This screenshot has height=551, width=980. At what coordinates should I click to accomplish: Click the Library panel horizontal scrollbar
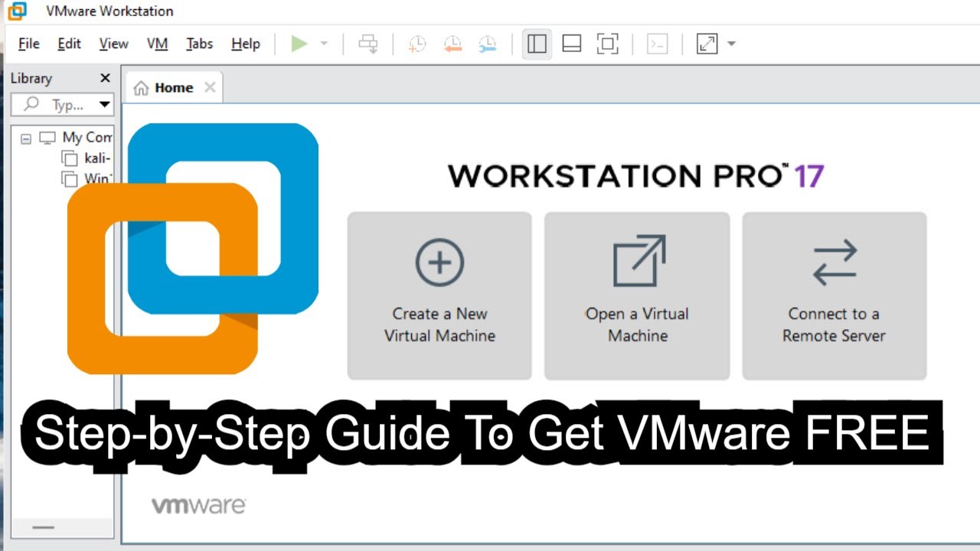[44, 527]
